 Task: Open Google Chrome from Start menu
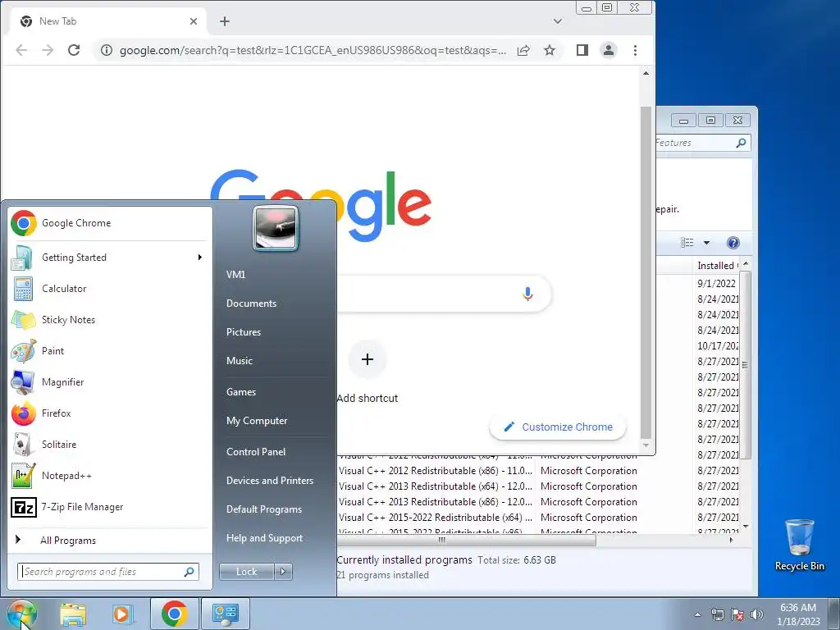(110, 223)
